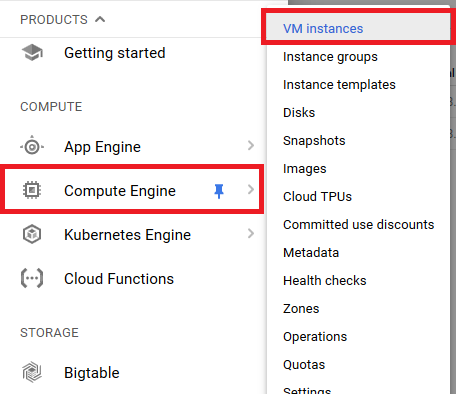This screenshot has height=394, width=456.
Task: Click the Bigtable icon
Action: tap(32, 372)
